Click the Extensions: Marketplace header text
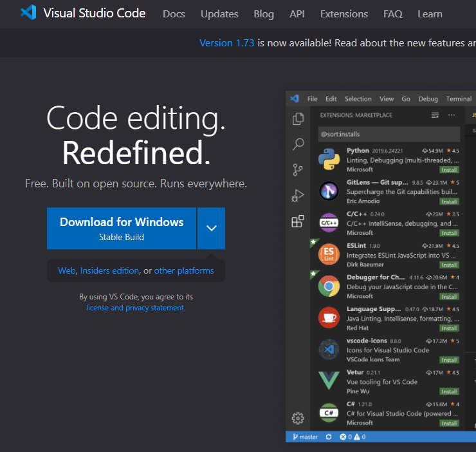The image size is (476, 452). click(356, 115)
